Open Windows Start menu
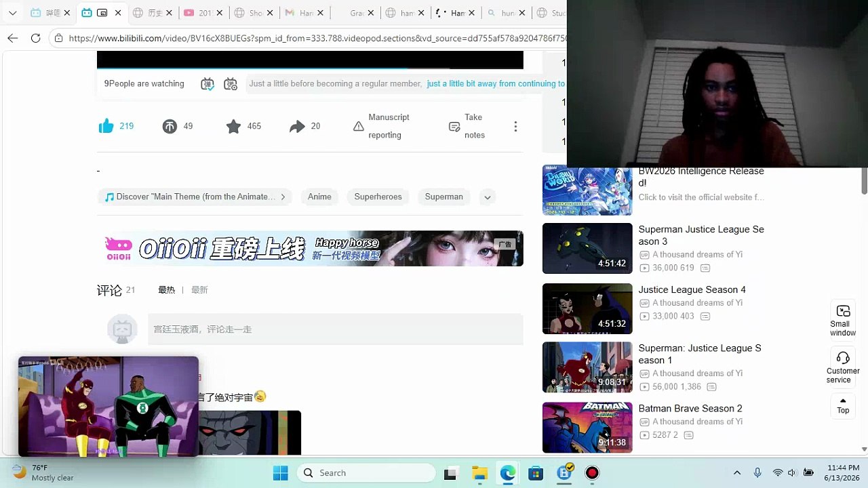 tap(280, 473)
